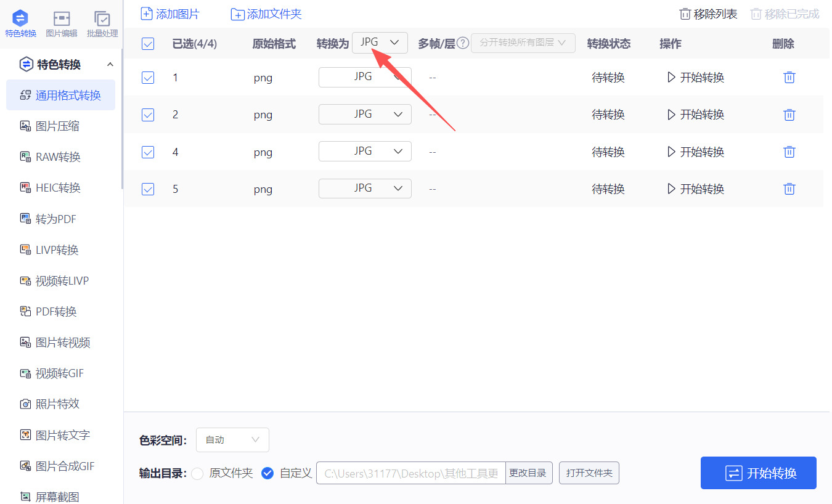Click the 图片合成GIF sidebar icon

click(x=25, y=466)
